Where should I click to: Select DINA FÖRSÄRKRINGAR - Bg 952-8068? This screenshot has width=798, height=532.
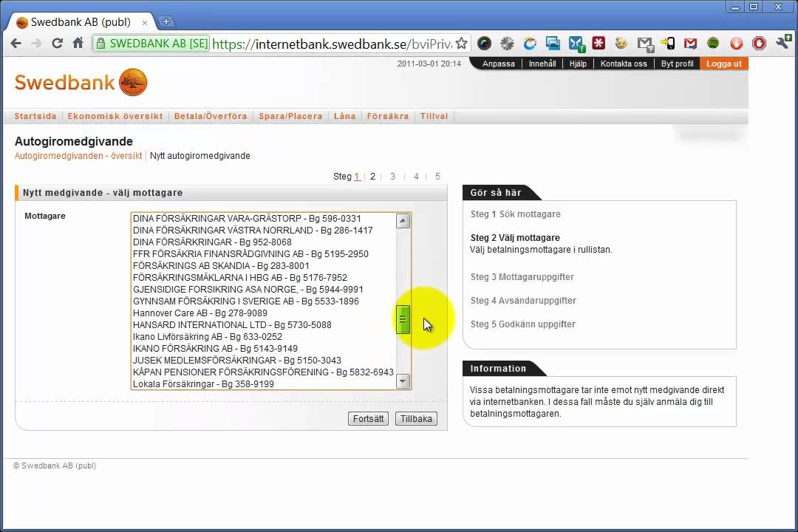263,242
